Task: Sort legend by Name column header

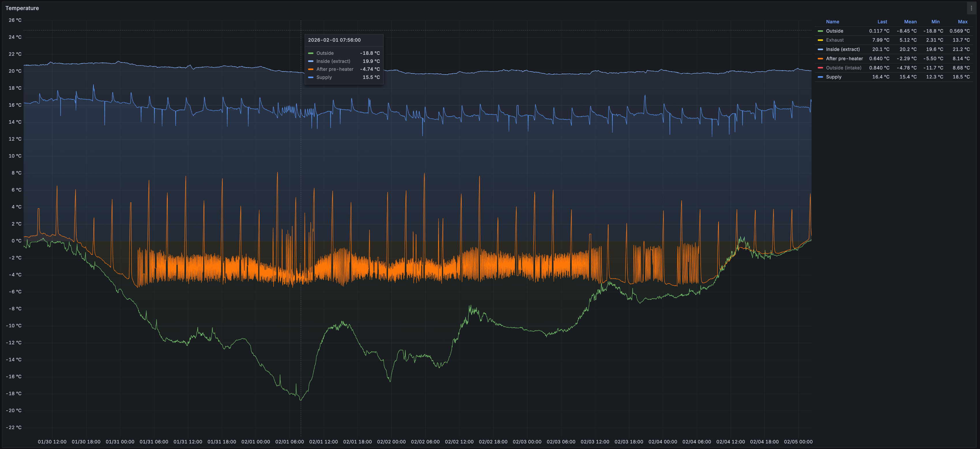Action: (x=832, y=22)
